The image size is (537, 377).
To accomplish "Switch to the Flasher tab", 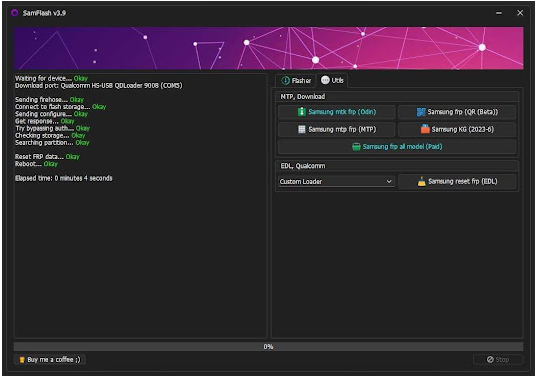I will click(x=296, y=80).
